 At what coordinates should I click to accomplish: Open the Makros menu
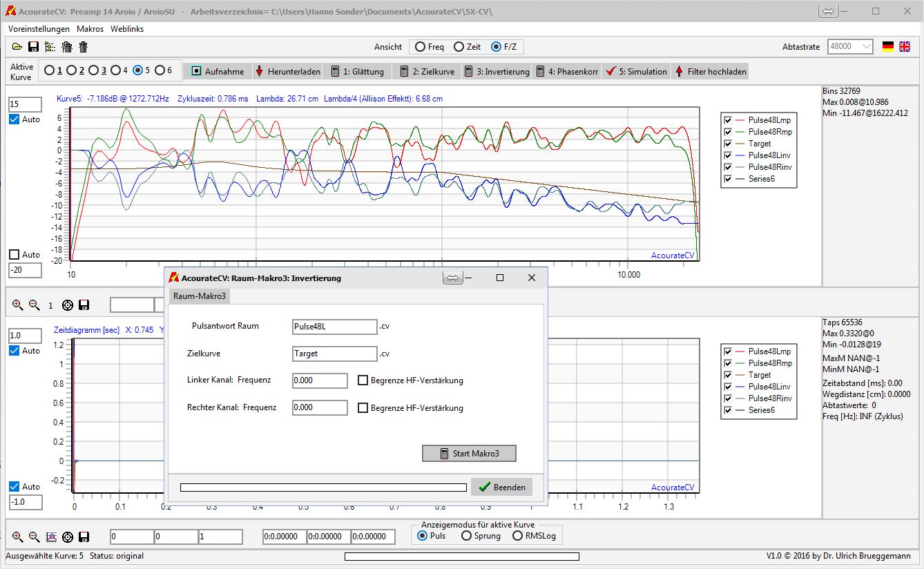tap(90, 29)
